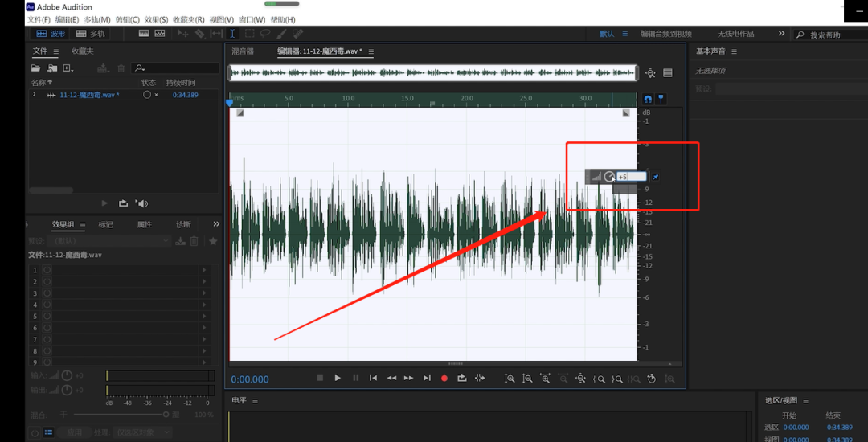Image resolution: width=868 pixels, height=442 pixels.
Task: Switch to the 标记 tab
Action: 105,224
